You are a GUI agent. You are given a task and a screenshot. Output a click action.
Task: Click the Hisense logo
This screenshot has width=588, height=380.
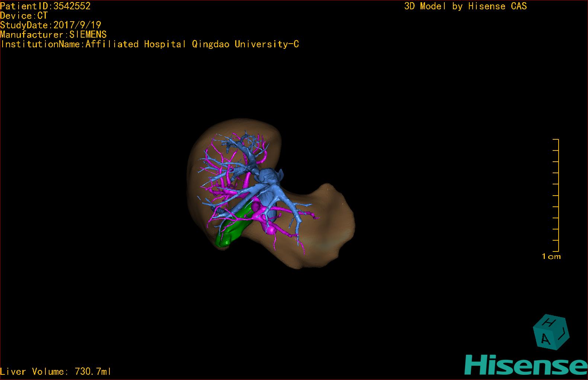point(526,365)
